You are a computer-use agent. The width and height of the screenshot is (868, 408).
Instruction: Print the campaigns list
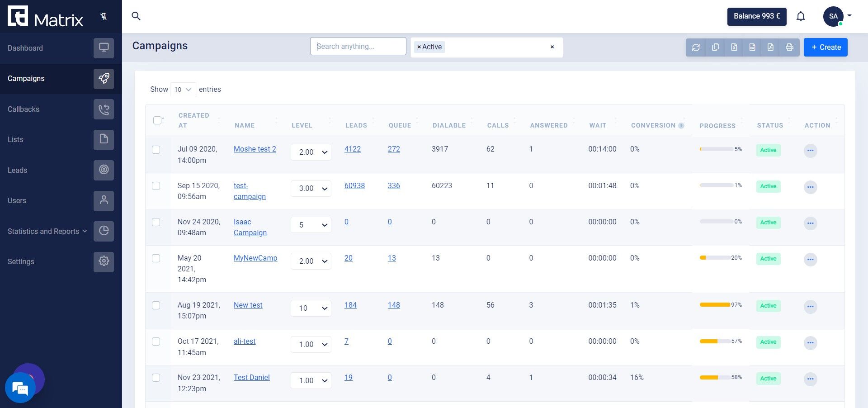click(789, 47)
